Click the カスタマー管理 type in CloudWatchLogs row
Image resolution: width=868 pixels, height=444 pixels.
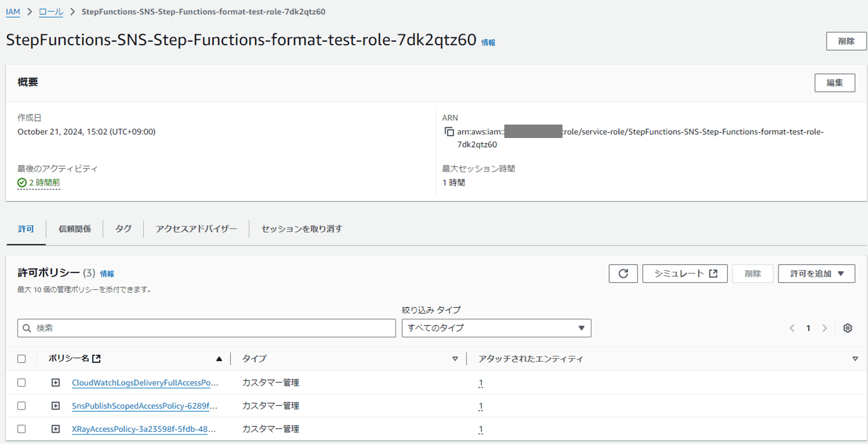[270, 382]
